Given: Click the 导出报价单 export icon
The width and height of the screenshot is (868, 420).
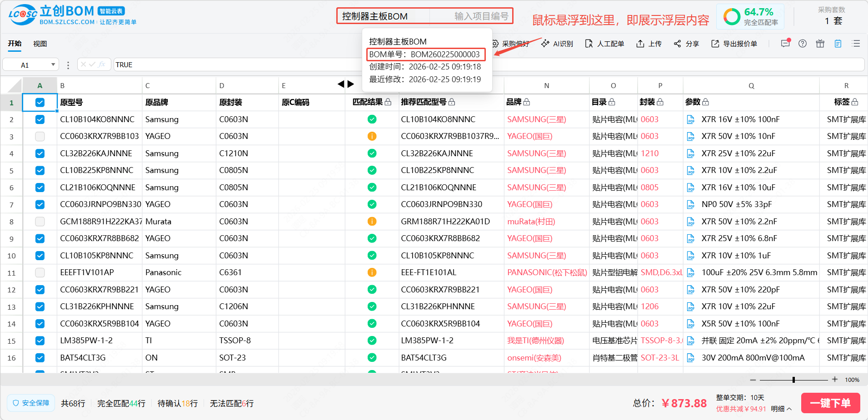Looking at the screenshot, I should coord(715,44).
